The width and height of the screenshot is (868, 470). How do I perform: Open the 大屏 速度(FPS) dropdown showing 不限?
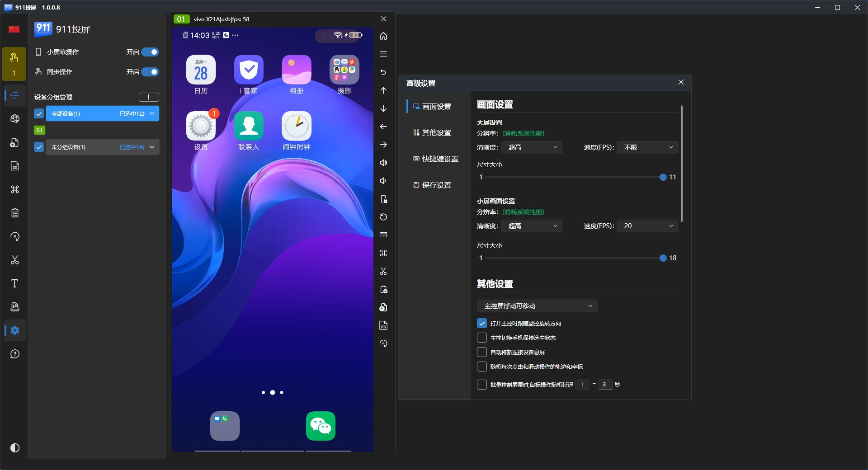(647, 147)
